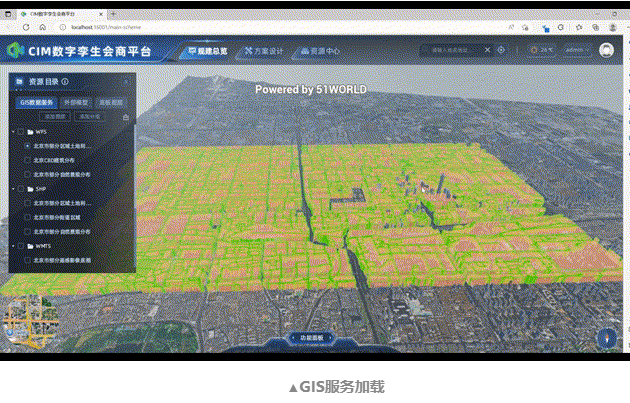Enable the 北京市部分街道区域 layer checkbox

point(27,215)
